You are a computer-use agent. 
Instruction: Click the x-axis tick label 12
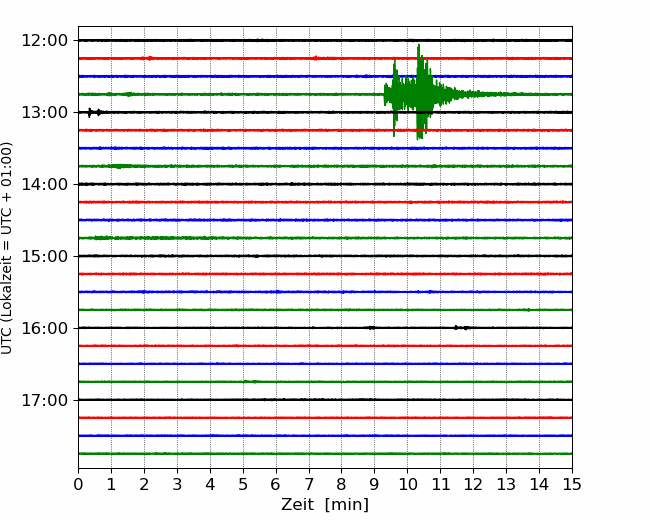point(473,484)
